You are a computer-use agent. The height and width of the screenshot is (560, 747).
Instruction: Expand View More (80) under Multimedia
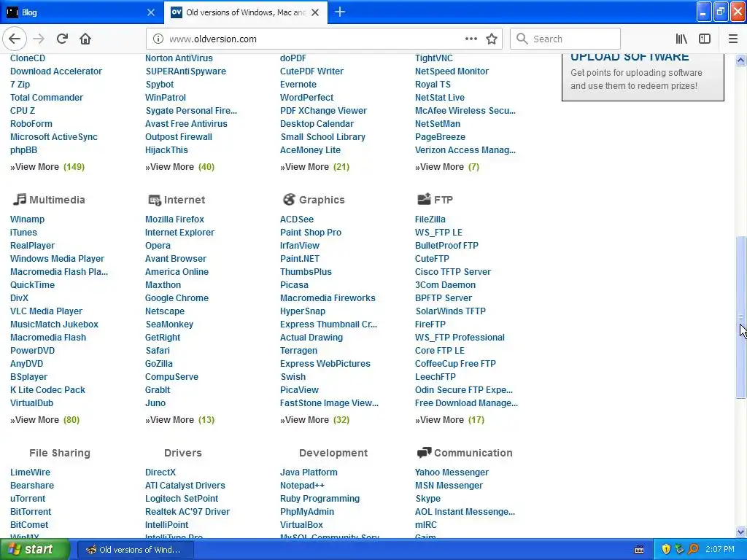point(44,419)
